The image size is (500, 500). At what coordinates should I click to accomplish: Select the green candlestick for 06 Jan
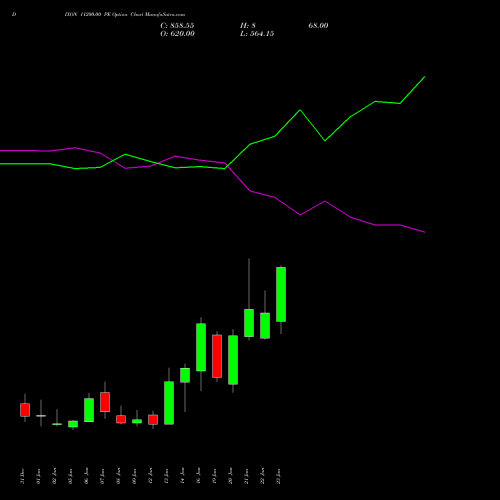(89, 410)
